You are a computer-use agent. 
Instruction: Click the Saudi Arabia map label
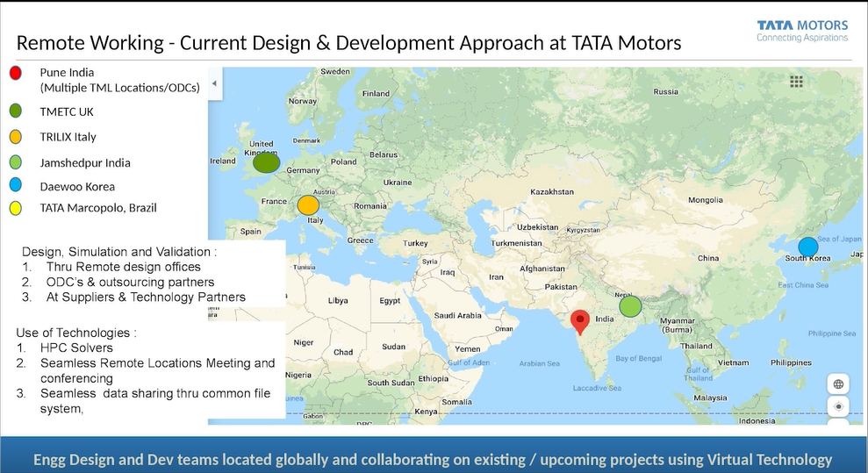(x=457, y=316)
